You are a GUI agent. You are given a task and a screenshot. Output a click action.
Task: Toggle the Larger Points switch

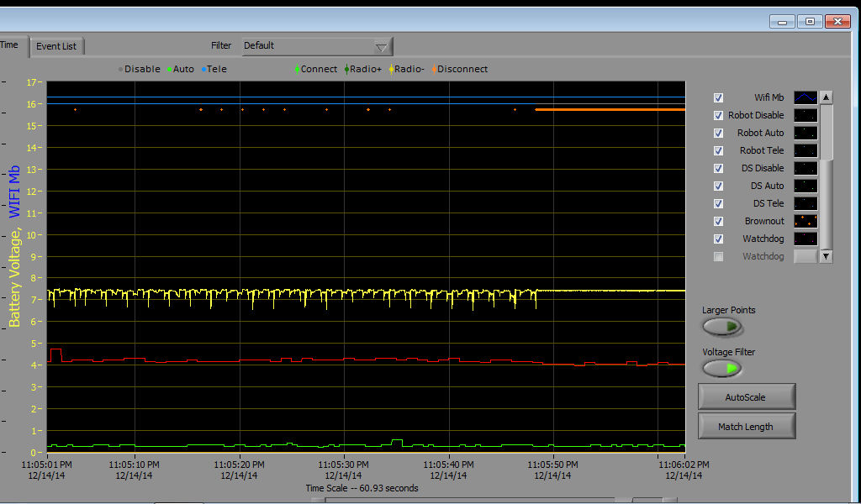[722, 327]
